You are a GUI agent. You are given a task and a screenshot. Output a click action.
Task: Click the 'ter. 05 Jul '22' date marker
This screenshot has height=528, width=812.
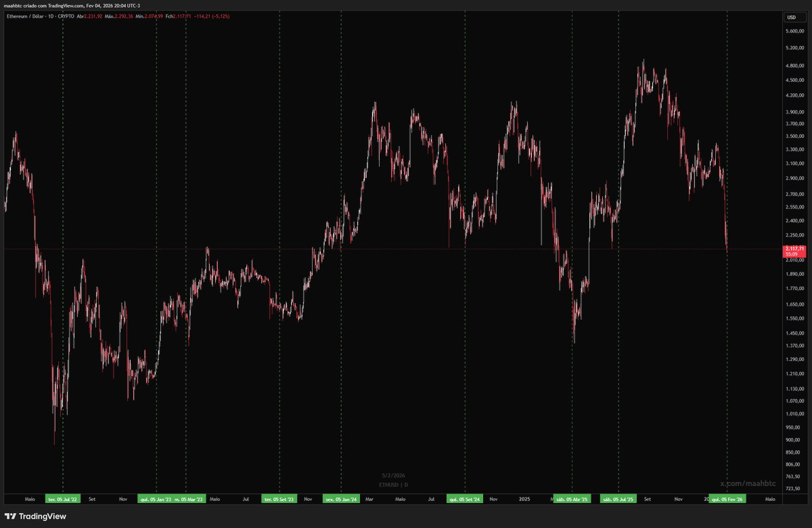pyautogui.click(x=63, y=499)
